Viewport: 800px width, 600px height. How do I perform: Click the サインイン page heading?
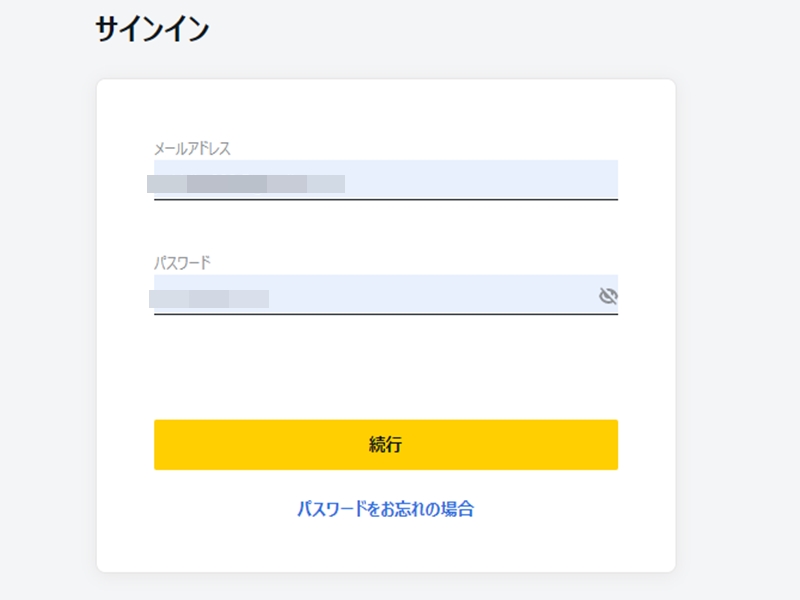pos(150,28)
